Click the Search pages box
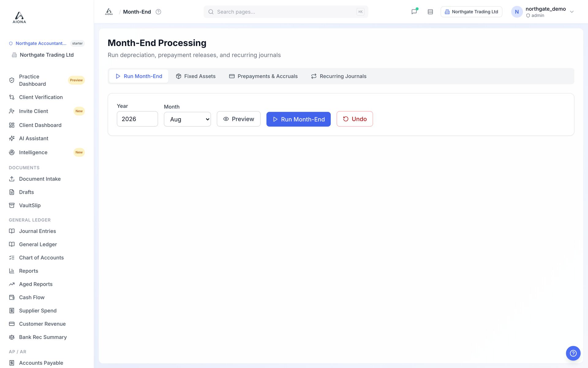Viewport: 588px width, 368px height. pyautogui.click(x=286, y=12)
